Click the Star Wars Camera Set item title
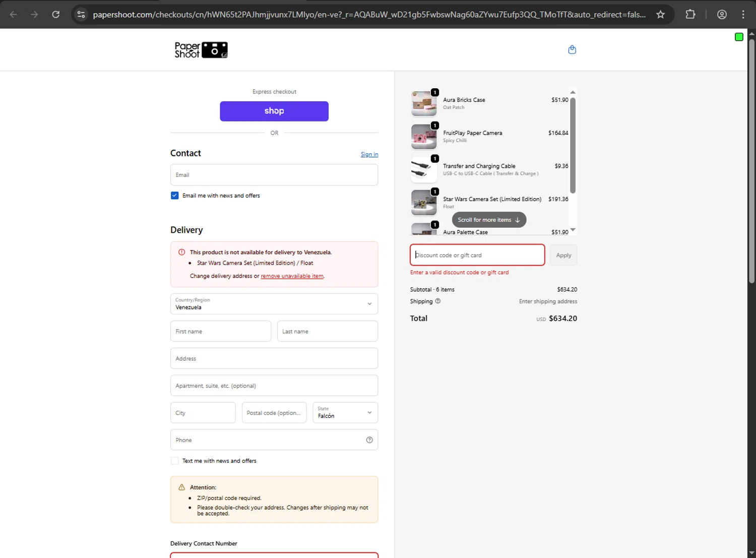Image resolution: width=756 pixels, height=558 pixels. pos(492,199)
